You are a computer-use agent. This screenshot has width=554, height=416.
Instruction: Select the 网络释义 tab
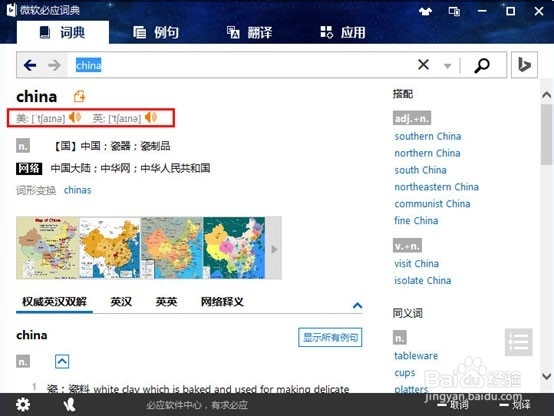222,302
